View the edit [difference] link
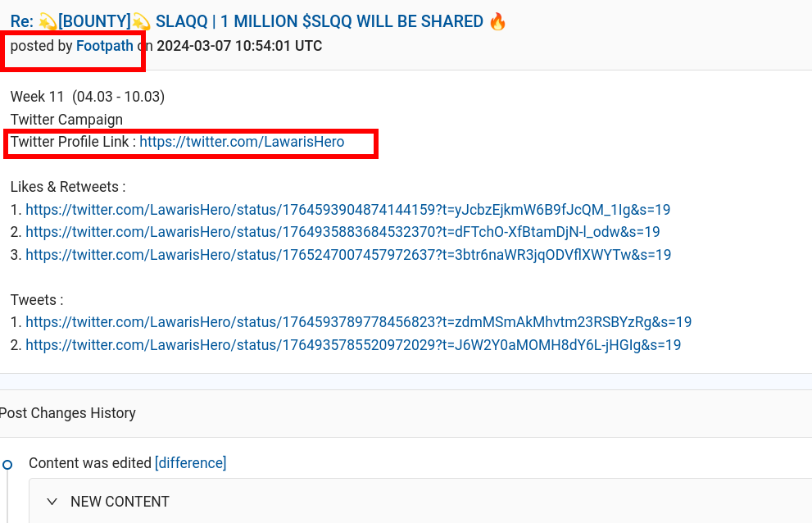This screenshot has width=812, height=523. pos(191,463)
